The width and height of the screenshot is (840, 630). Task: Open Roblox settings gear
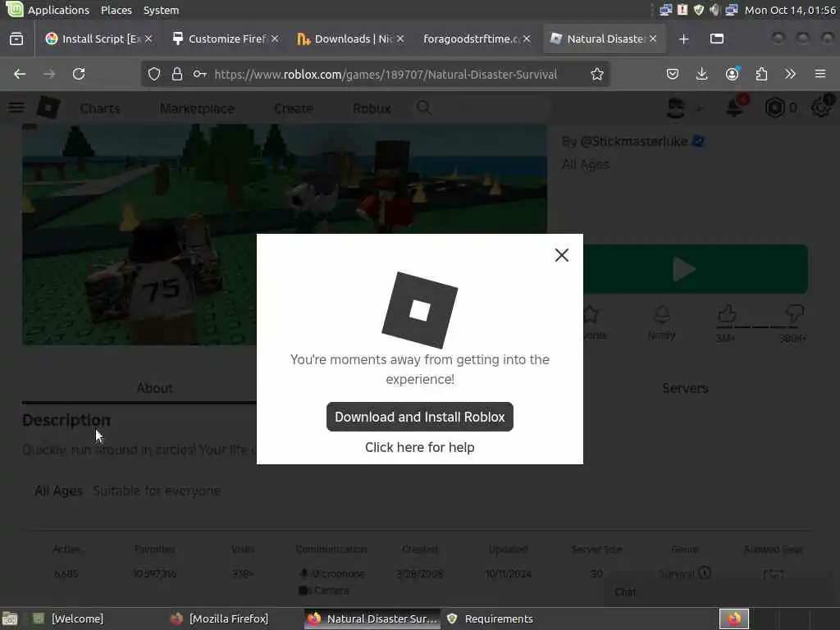click(x=821, y=107)
